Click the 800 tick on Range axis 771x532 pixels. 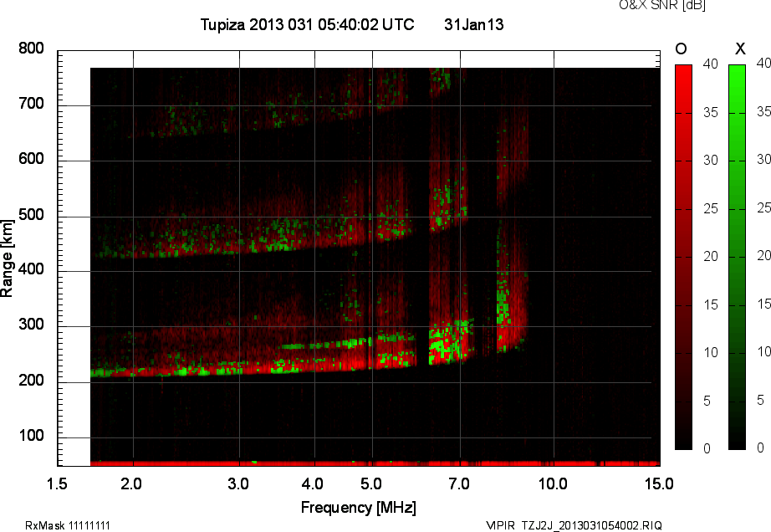pyautogui.click(x=31, y=49)
